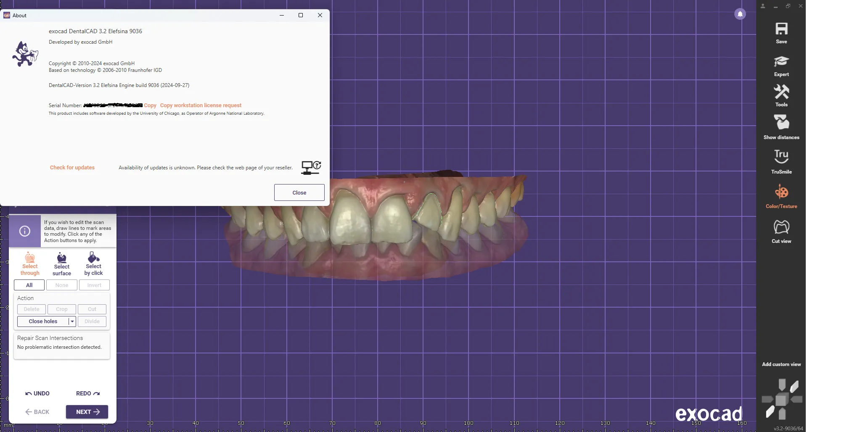
Task: Click REDO in wizard panel
Action: coord(88,393)
